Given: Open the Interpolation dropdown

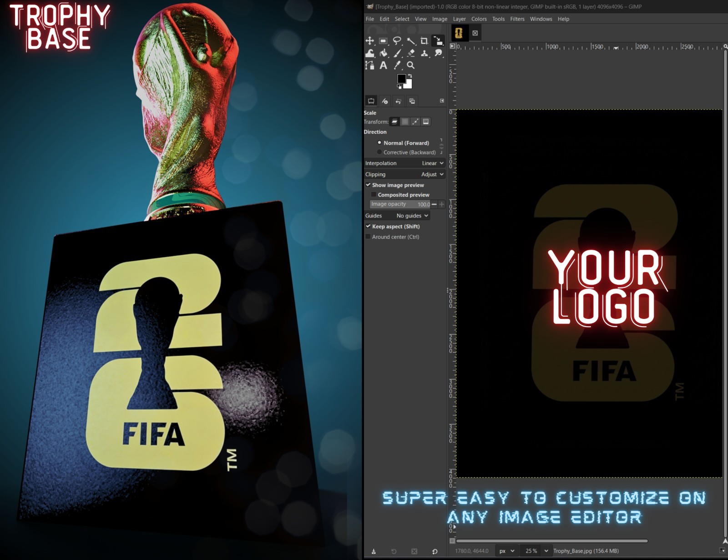Looking at the screenshot, I should tap(404, 163).
